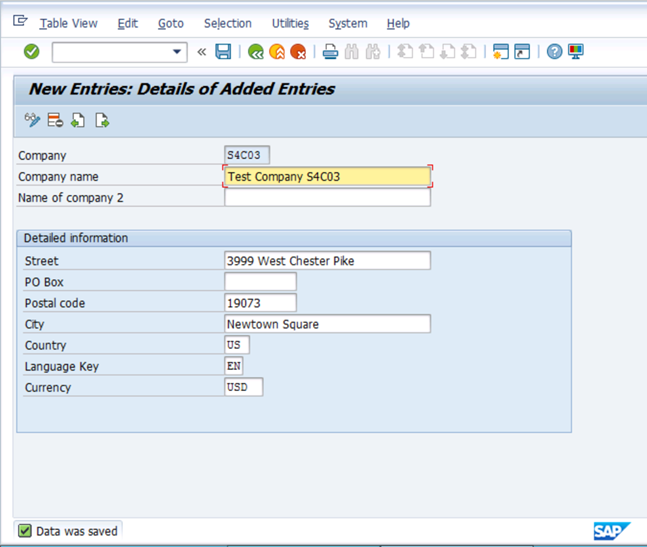Click the Street label

point(42,261)
